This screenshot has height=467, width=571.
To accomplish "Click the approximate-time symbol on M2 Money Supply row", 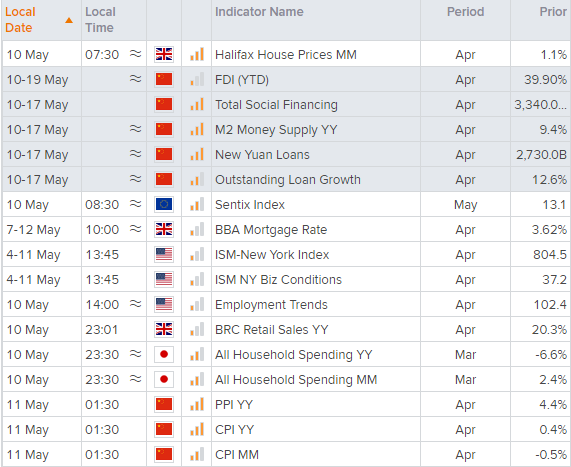I will click(x=135, y=129).
